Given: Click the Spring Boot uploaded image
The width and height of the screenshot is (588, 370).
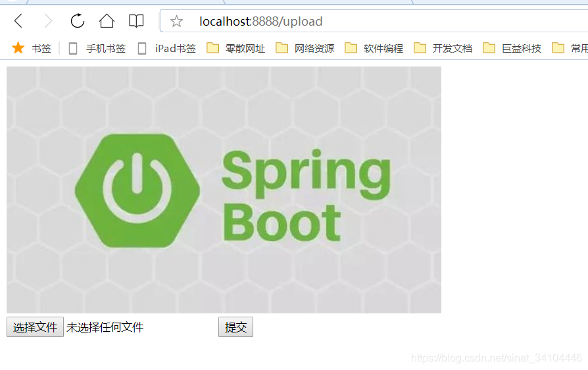Looking at the screenshot, I should [224, 190].
